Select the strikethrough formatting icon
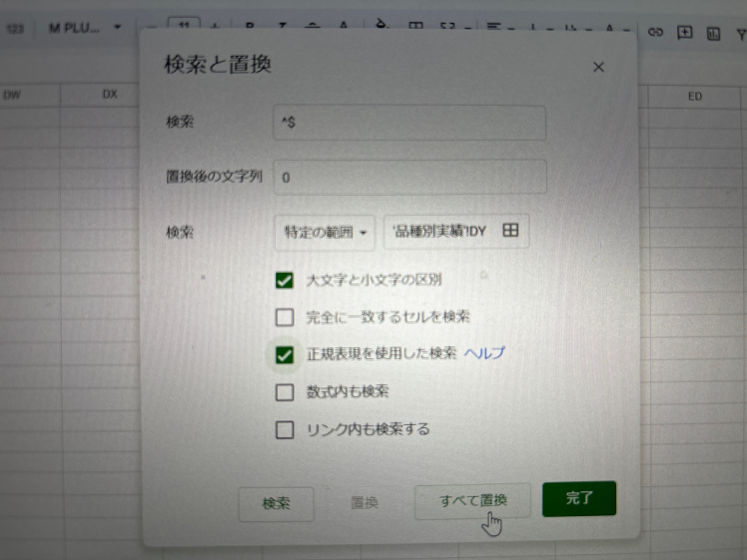Viewport: 747px width, 560px height. (x=313, y=25)
